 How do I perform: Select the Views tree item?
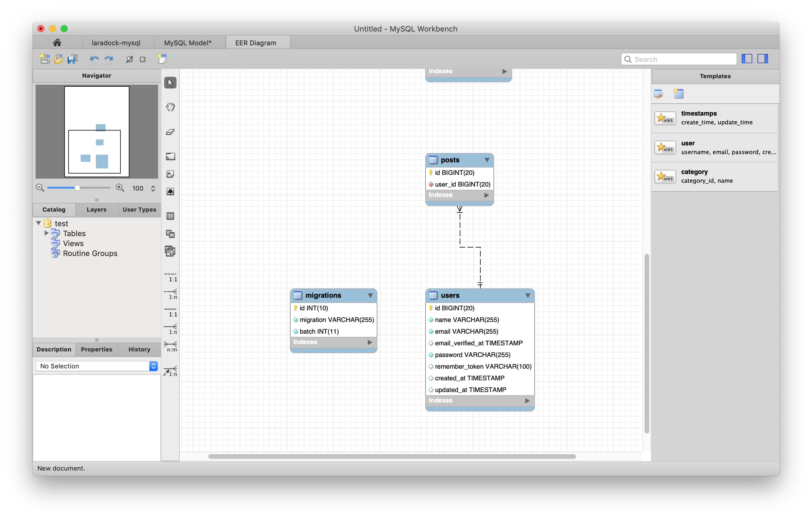[73, 243]
